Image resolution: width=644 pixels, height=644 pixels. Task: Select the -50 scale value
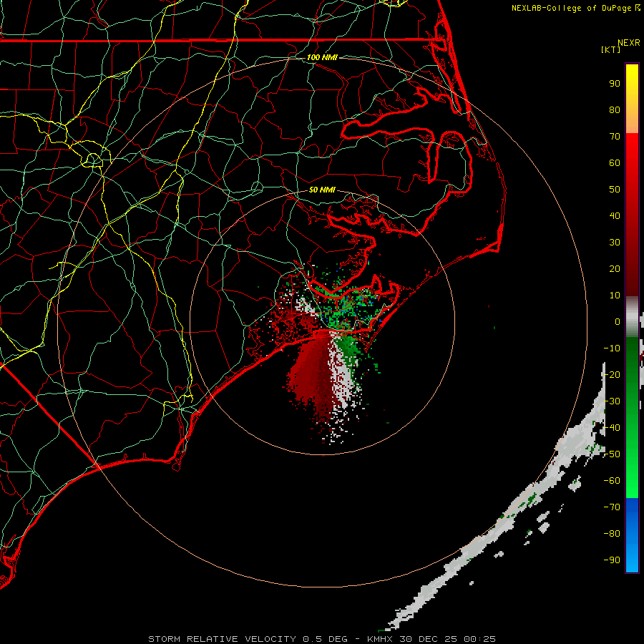tap(612, 454)
